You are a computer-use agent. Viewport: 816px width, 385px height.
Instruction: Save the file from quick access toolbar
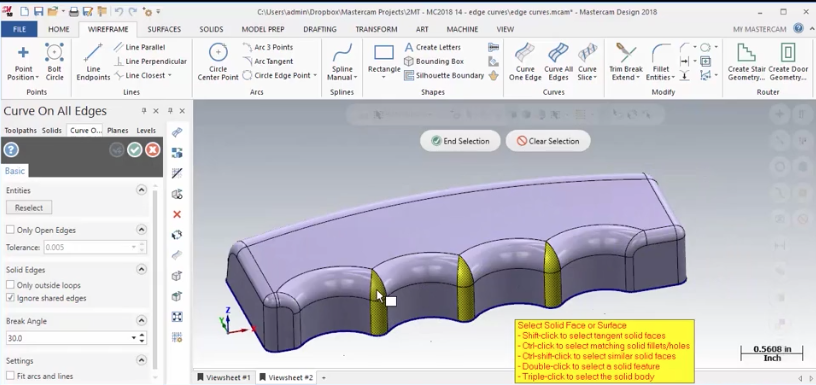coord(38,11)
